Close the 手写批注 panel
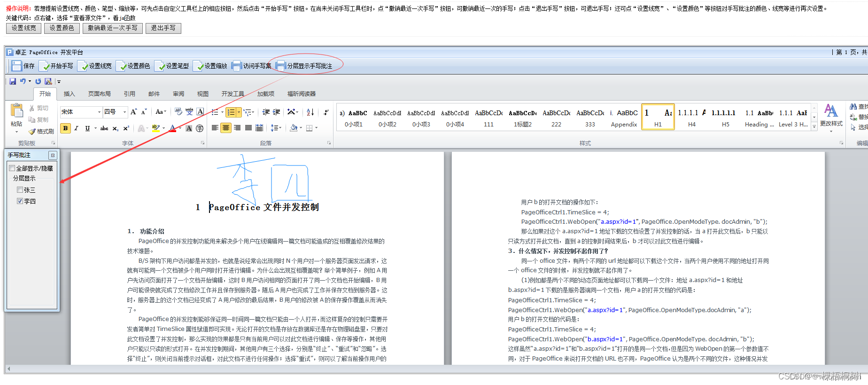The width and height of the screenshot is (868, 385). pyautogui.click(x=53, y=155)
